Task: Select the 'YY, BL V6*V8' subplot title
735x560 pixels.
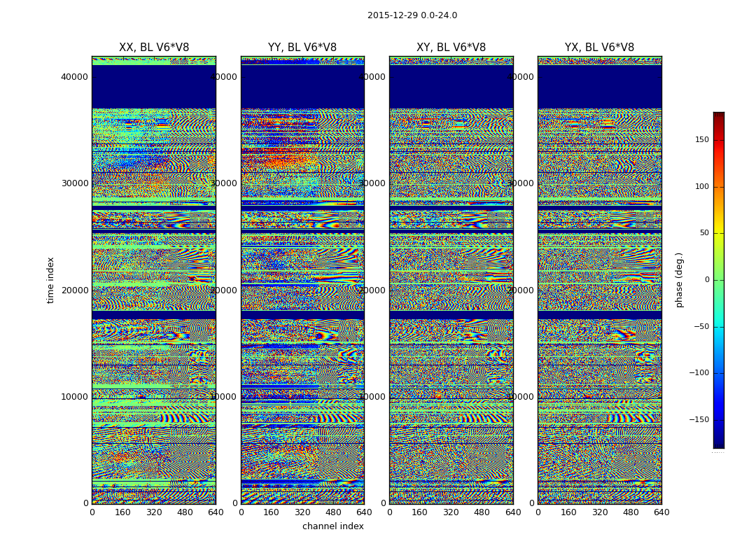Action: [302, 48]
